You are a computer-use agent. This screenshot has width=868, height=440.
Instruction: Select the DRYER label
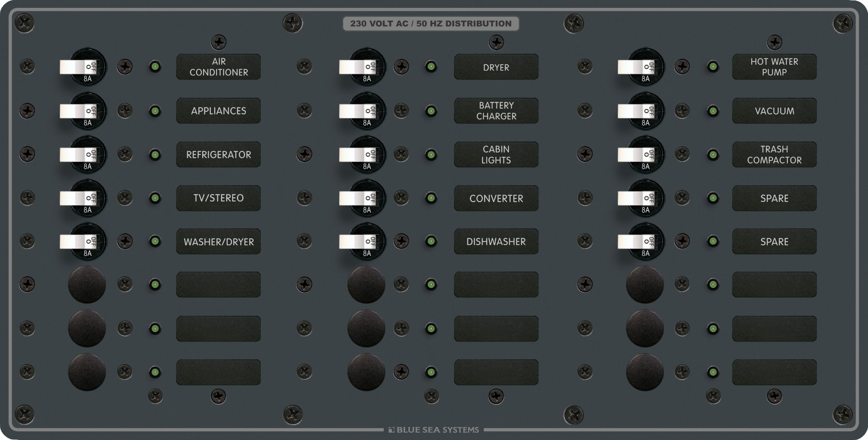(x=496, y=67)
